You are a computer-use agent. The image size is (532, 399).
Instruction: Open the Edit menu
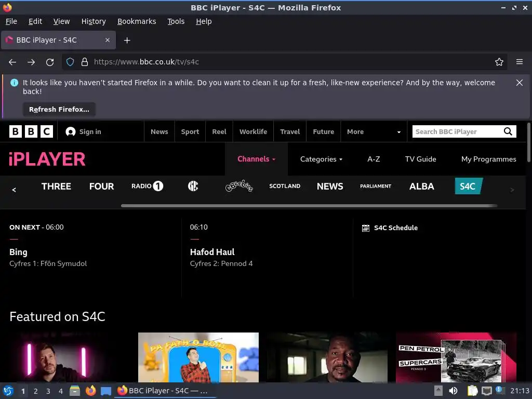point(35,21)
